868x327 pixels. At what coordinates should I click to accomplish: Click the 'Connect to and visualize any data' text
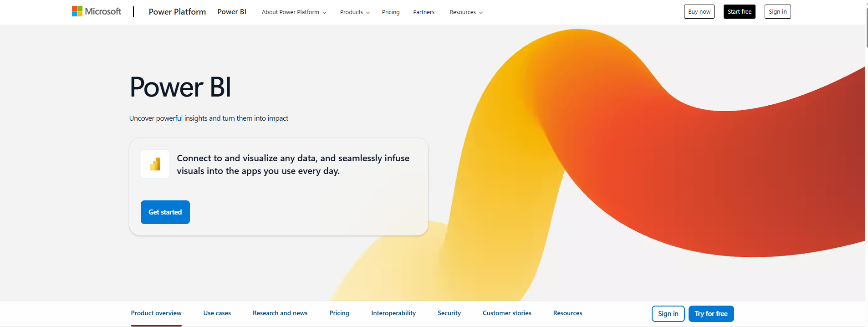click(293, 164)
